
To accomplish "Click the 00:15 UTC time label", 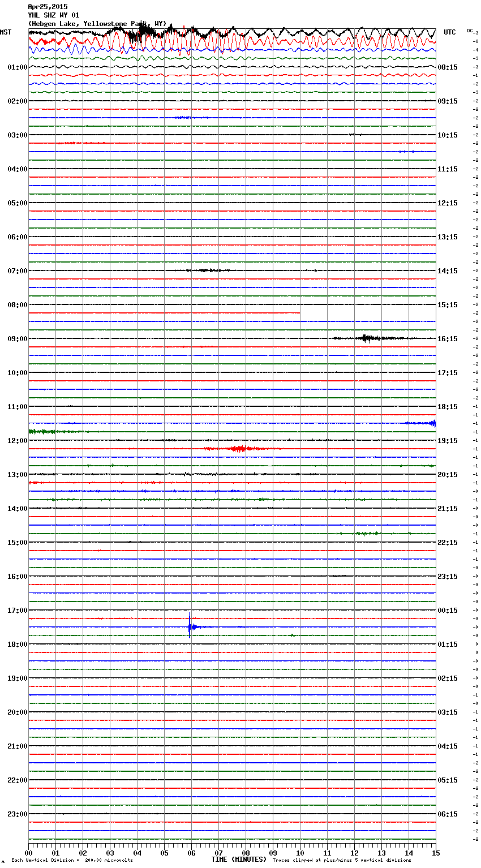I will 448,611.
